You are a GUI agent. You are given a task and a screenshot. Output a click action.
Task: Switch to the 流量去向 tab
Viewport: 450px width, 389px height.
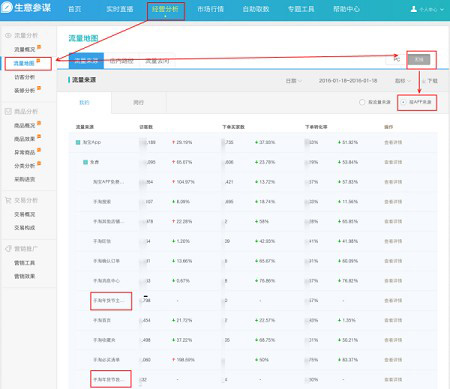click(157, 61)
